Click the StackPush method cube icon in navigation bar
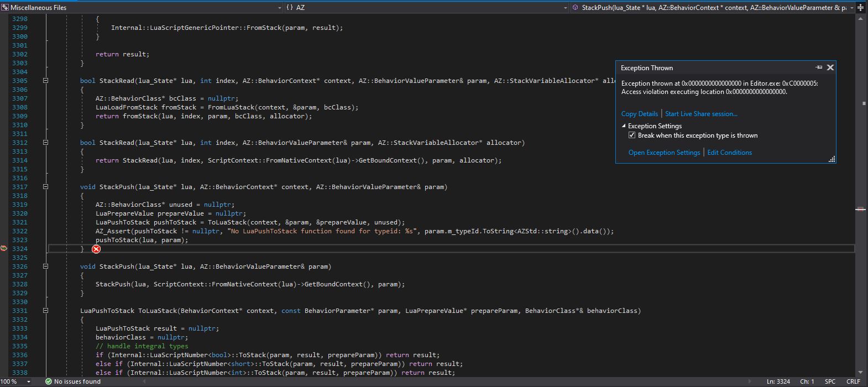Viewport: 868px width, 387px height. click(x=576, y=8)
